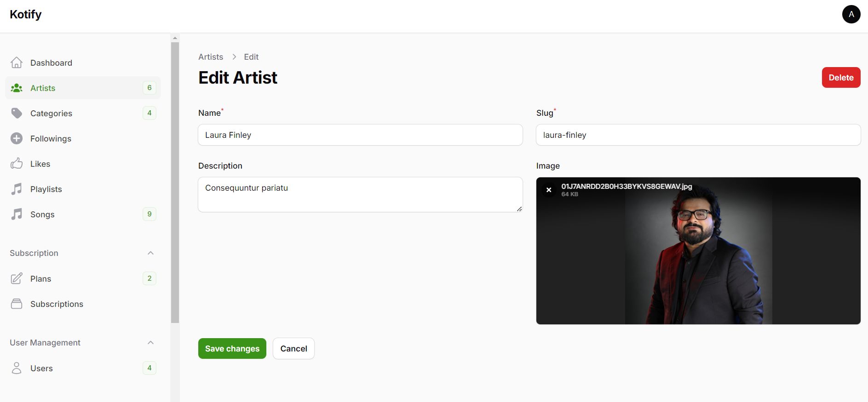This screenshot has width=868, height=402.
Task: Click the Plans count badge 2
Action: click(x=149, y=278)
